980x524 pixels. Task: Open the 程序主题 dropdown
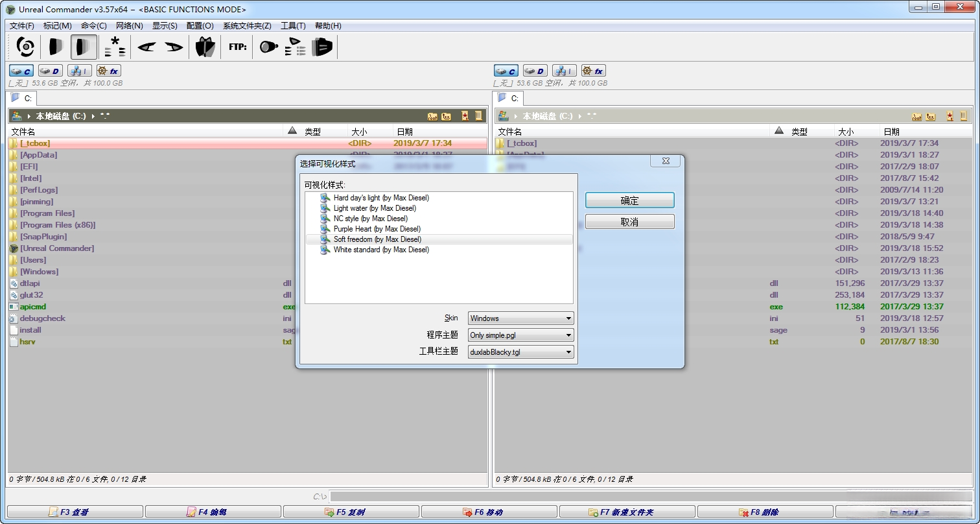(x=521, y=335)
